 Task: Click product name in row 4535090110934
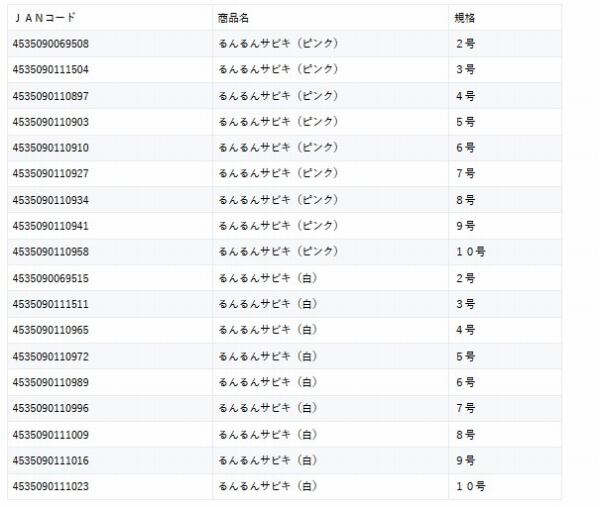(x=279, y=200)
